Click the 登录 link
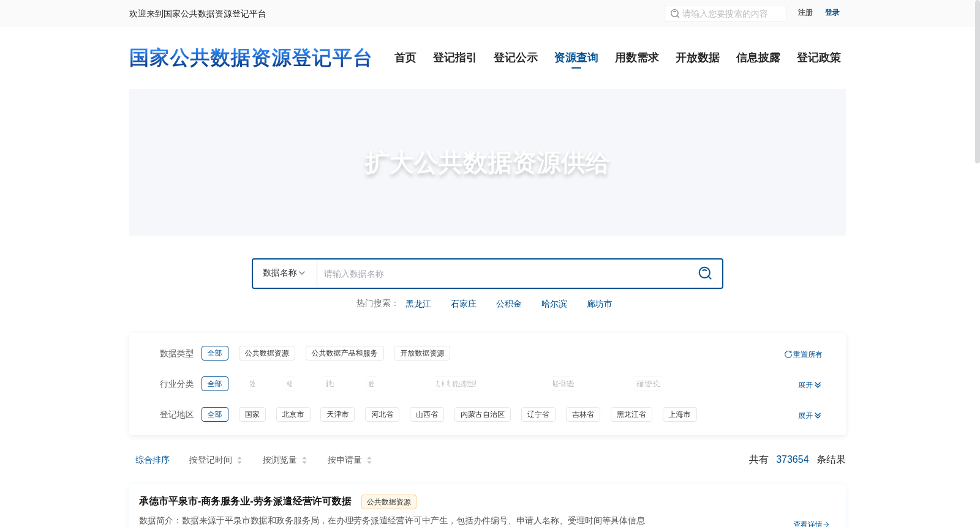This screenshot has height=527, width=980. pos(832,13)
